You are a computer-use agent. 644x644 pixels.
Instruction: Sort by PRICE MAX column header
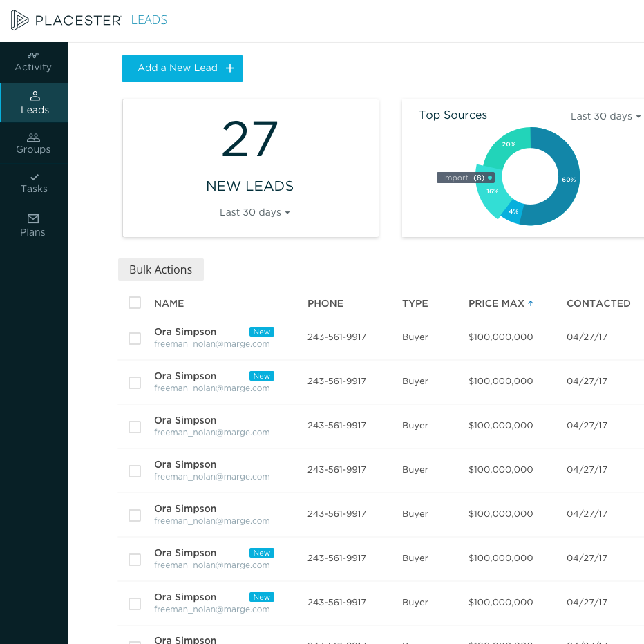click(496, 303)
